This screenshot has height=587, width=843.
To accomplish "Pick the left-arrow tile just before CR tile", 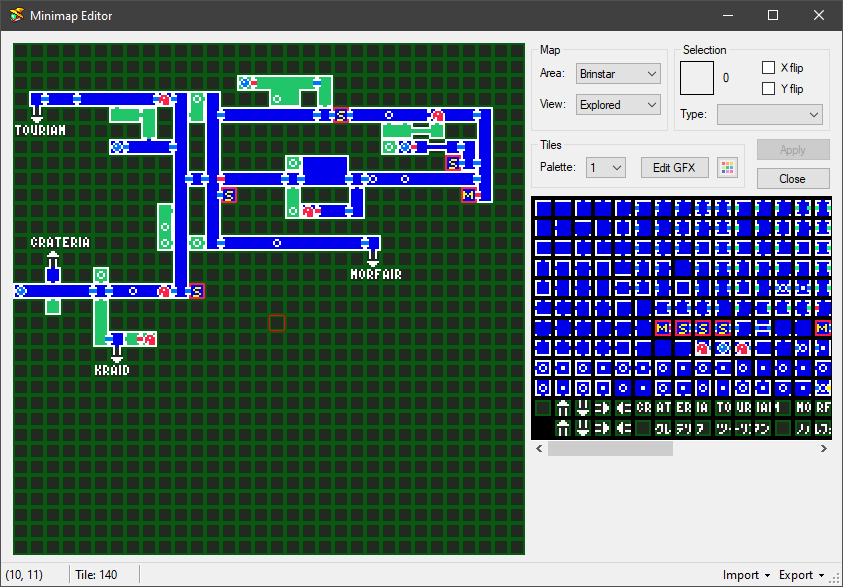I will [623, 408].
